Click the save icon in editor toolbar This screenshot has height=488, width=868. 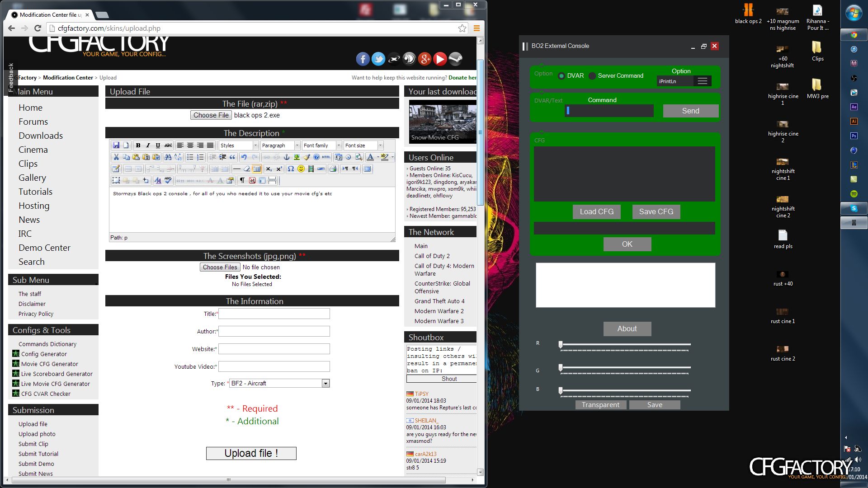[116, 145]
